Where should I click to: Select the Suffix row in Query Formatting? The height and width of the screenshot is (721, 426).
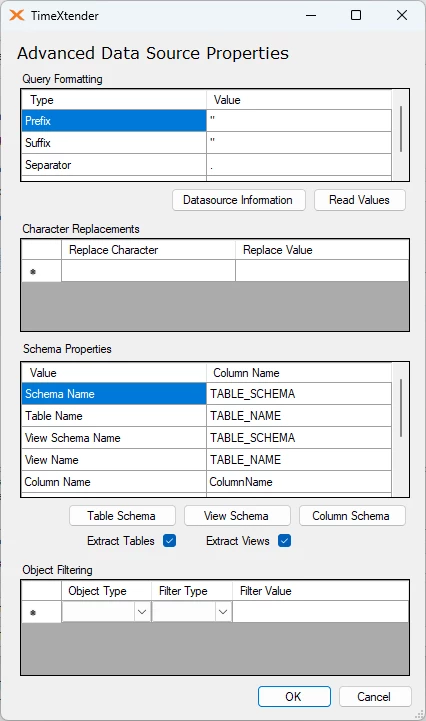(207, 143)
